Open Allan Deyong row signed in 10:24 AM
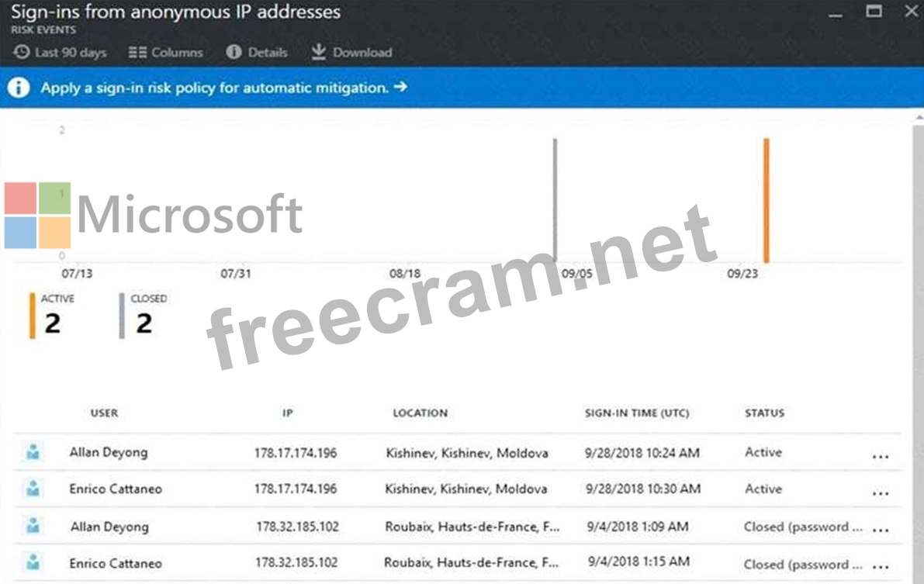The width and height of the screenshot is (924, 584). point(457,453)
